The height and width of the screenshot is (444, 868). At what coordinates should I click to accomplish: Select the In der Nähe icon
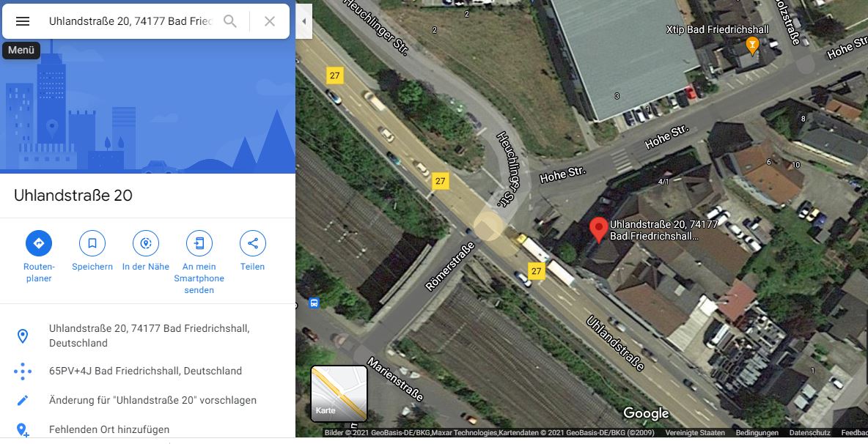pos(146,243)
